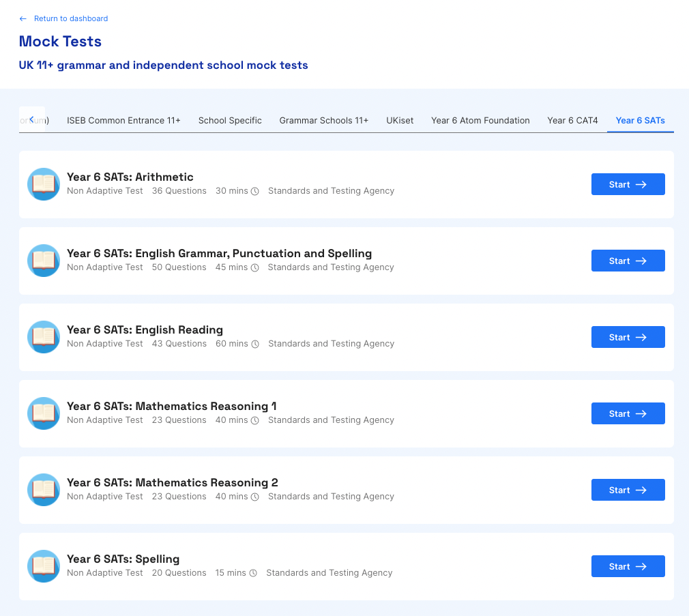Start the Mathematics Reasoning 2 test
Image resolution: width=689 pixels, height=616 pixels.
point(628,490)
